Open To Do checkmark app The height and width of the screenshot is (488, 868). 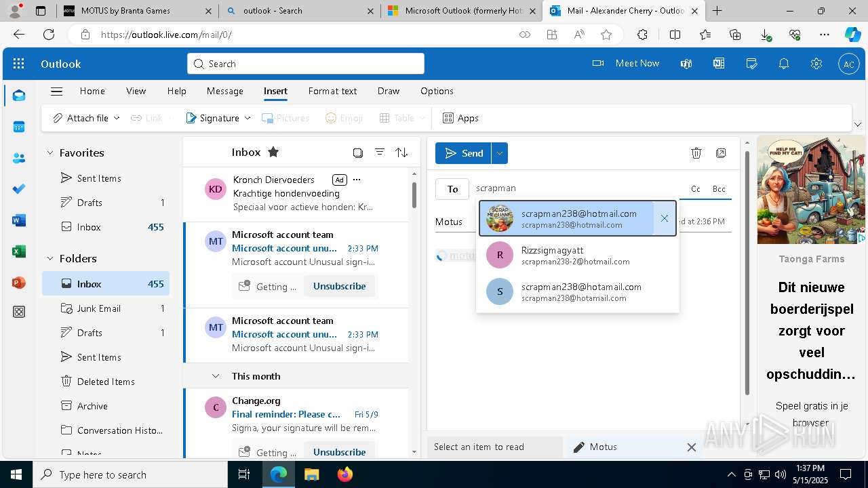tap(19, 189)
